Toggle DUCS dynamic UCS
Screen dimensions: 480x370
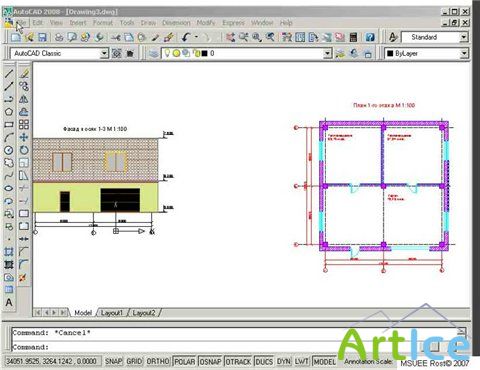click(x=264, y=361)
